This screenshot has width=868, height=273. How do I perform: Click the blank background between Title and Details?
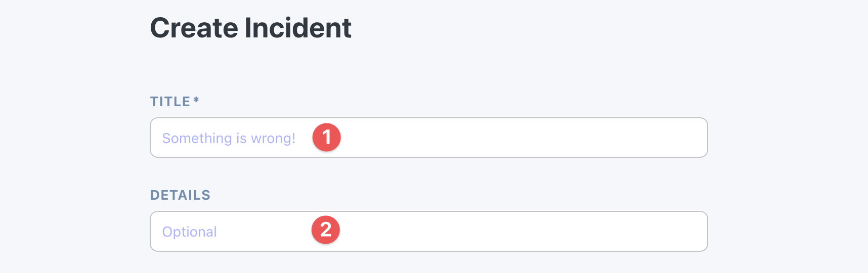(429, 174)
